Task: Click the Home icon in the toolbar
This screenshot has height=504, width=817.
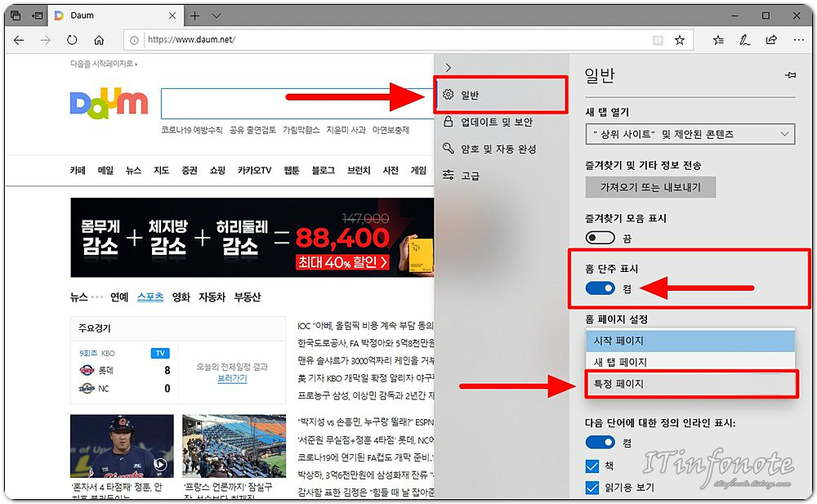Action: pyautogui.click(x=99, y=40)
